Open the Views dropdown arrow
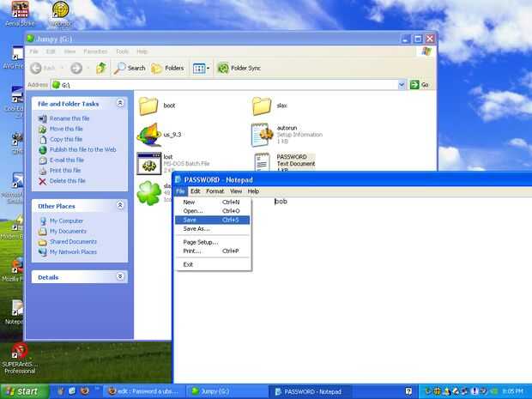532x399 pixels. click(x=208, y=68)
